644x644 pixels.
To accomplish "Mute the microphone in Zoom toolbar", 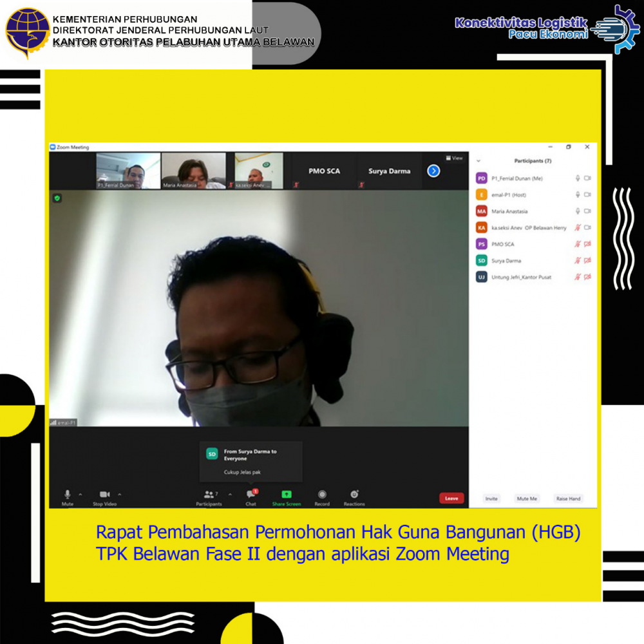I will (x=68, y=497).
